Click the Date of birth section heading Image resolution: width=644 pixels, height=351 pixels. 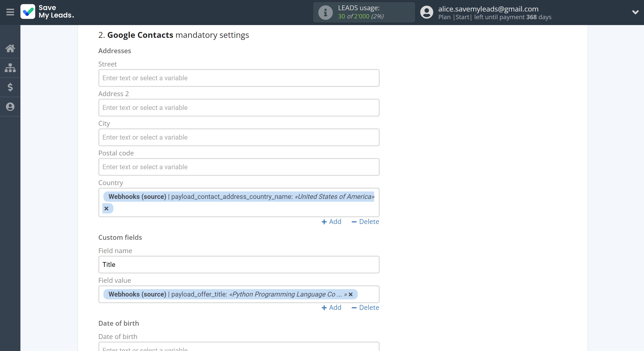pyautogui.click(x=119, y=323)
